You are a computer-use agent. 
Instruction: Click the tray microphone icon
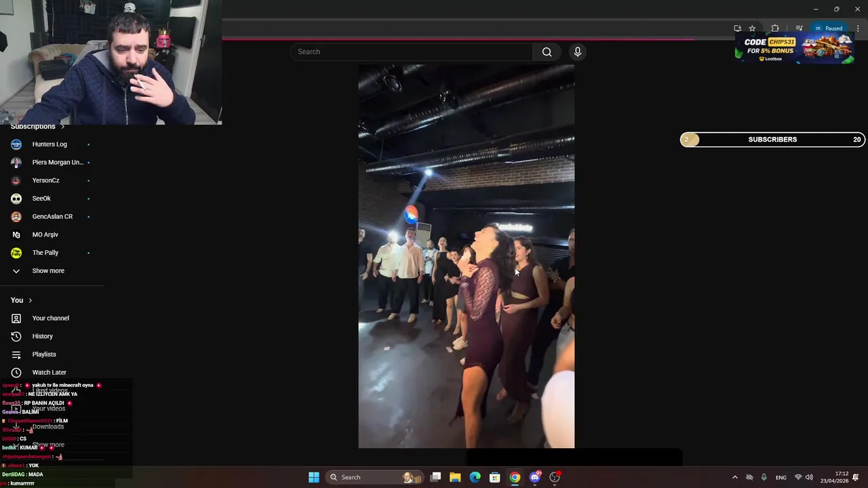[x=764, y=477]
